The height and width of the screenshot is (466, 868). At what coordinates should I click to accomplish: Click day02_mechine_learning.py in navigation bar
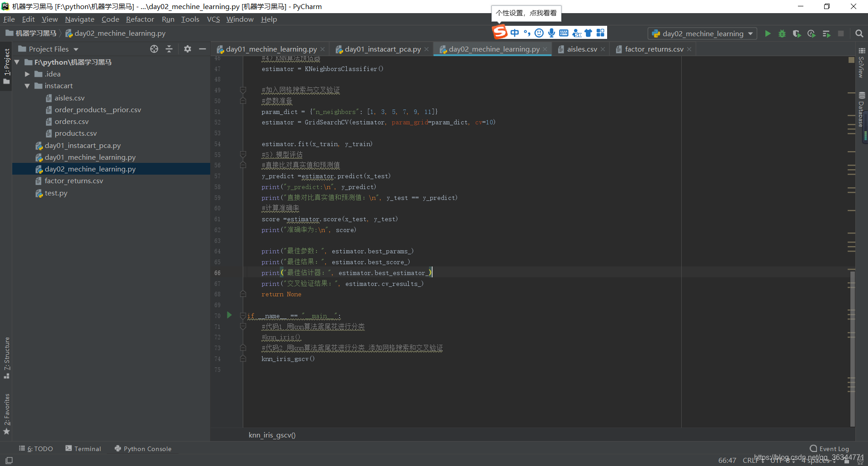pos(115,33)
